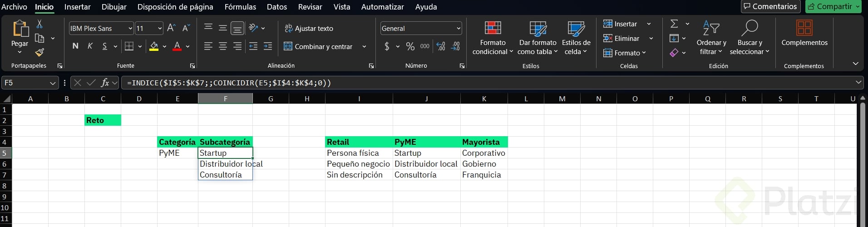
Task: Apply the yellow fill color swatch
Action: click(x=154, y=46)
